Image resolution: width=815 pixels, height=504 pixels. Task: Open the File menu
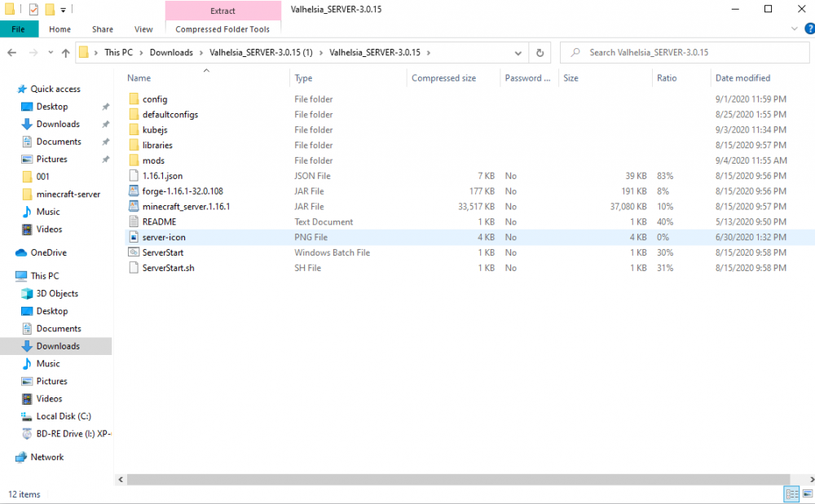tap(18, 29)
